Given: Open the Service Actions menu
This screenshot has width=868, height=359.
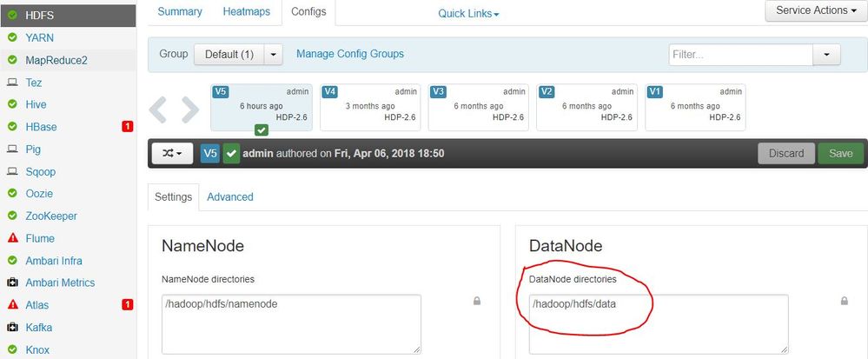Looking at the screenshot, I should 816,10.
